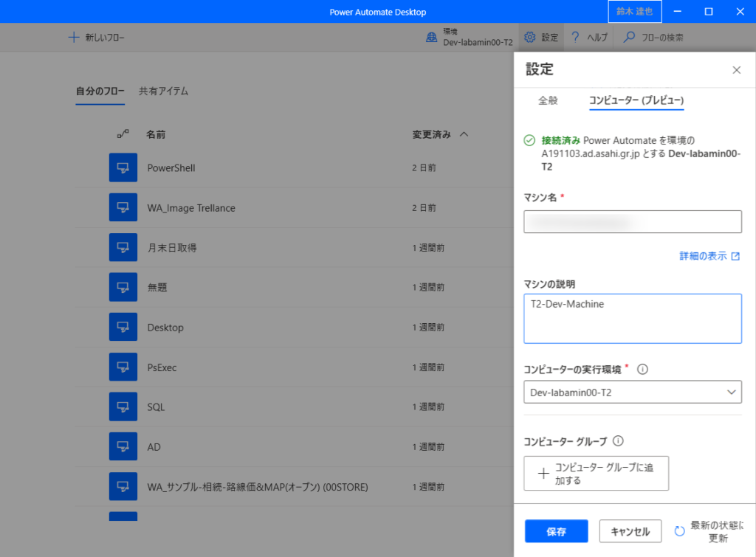This screenshot has width=756, height=557.
Task: Click the environment name Dev-labamin00-T2 in toolbar
Action: [x=478, y=42]
